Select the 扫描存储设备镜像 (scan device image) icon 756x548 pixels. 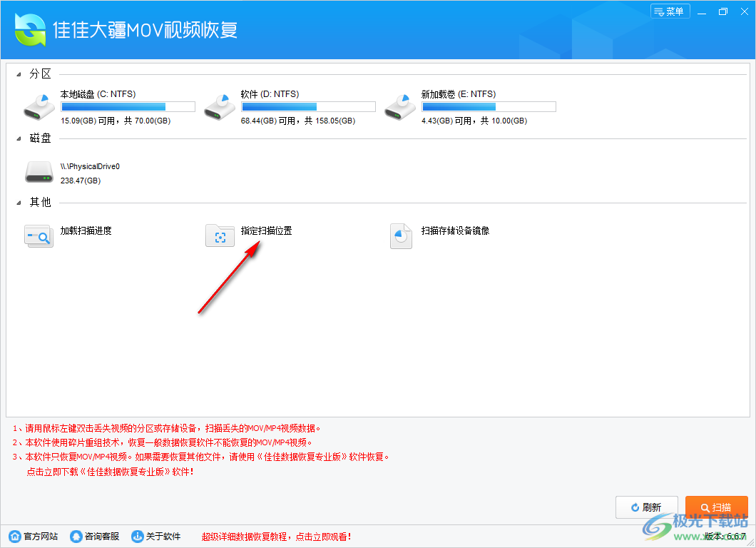[x=401, y=235]
